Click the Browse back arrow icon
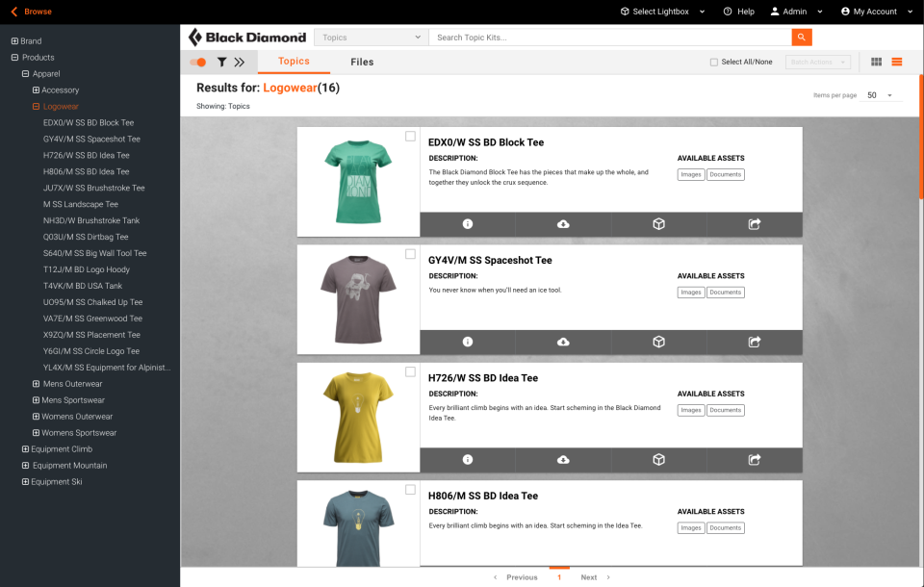924x587 pixels. (14, 12)
